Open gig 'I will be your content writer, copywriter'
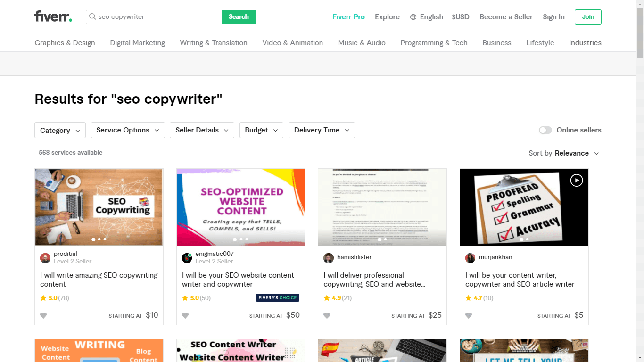Viewport: 644px width, 362px height. click(x=520, y=280)
